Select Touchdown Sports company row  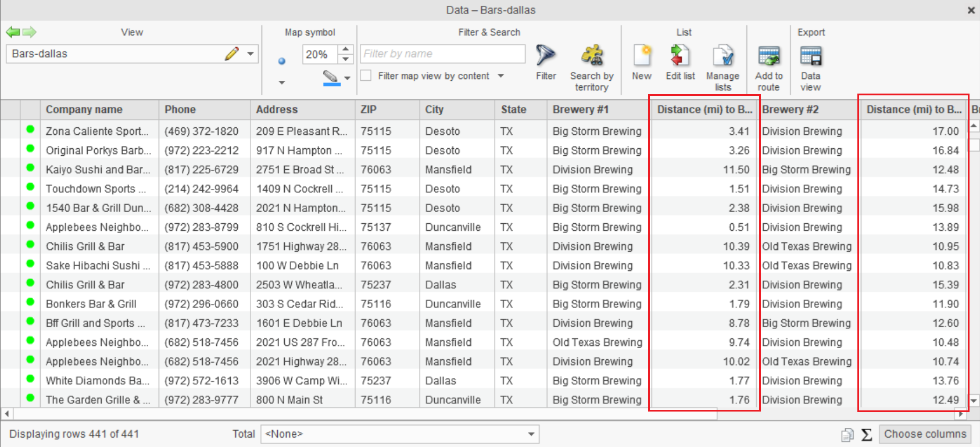pos(96,189)
